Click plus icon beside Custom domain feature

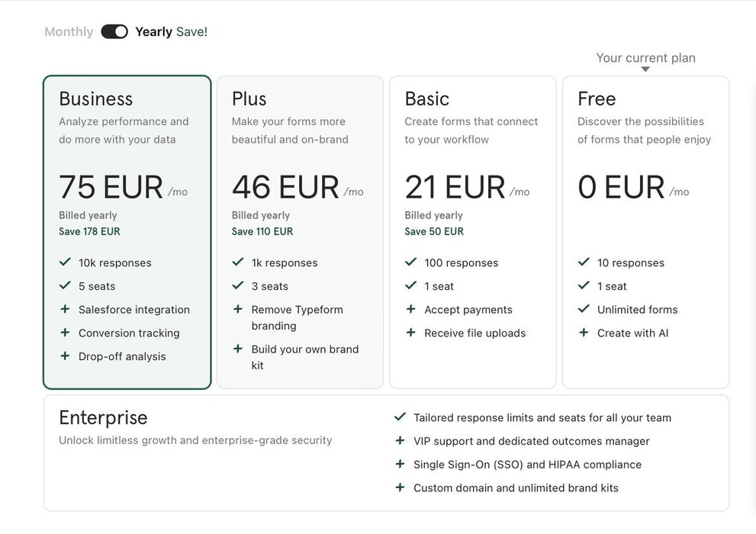pyautogui.click(x=400, y=487)
